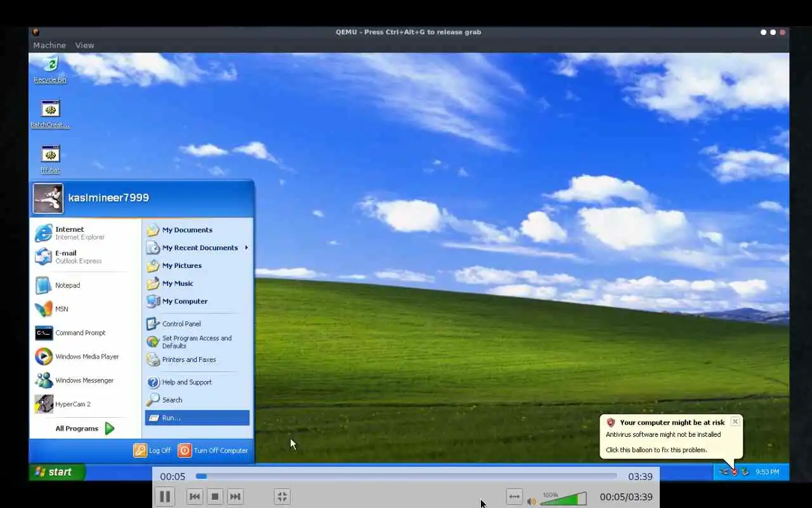Screen dimensions: 812x508
Task: Click red security shield tray icon
Action: pyautogui.click(x=734, y=472)
